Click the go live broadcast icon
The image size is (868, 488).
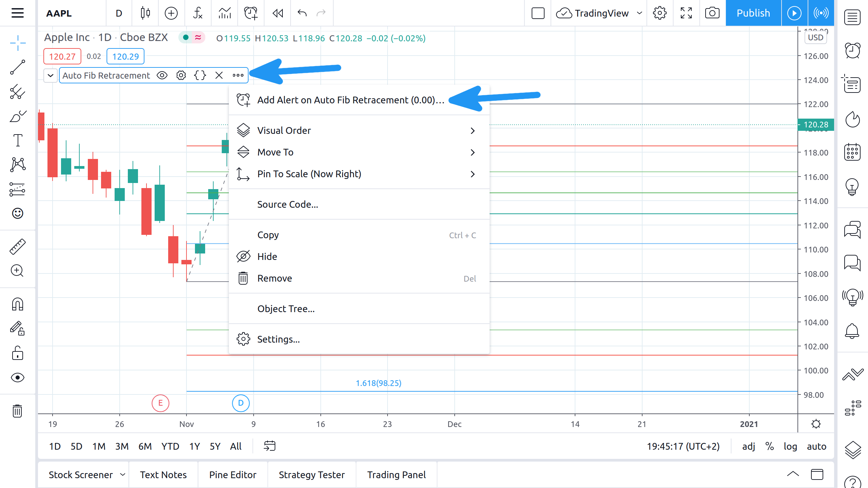click(x=821, y=13)
